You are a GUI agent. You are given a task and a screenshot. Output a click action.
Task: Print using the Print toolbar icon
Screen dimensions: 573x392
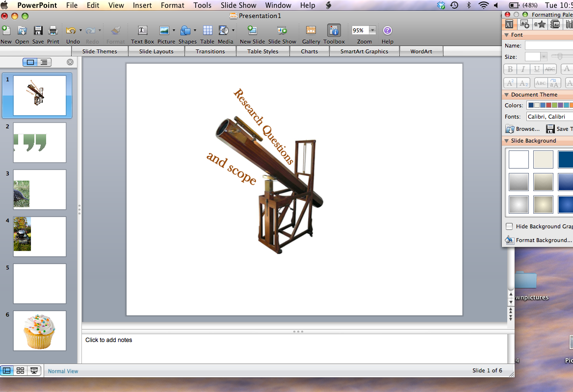[53, 31]
